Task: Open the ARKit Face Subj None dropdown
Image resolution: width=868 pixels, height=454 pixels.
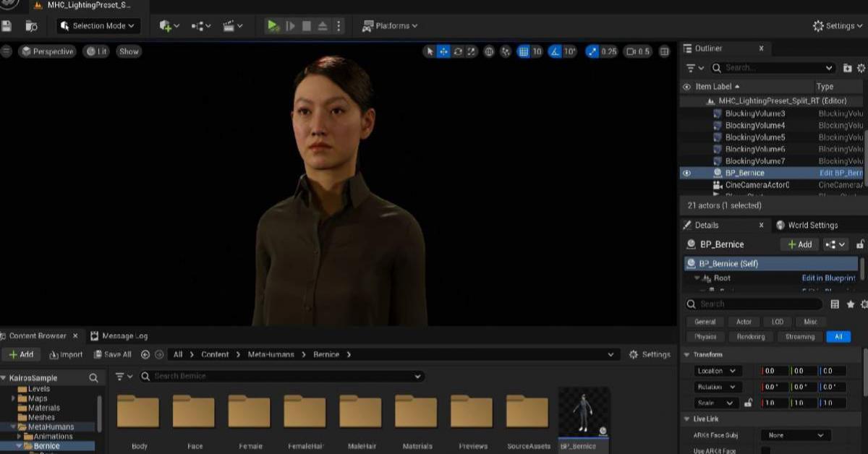Action: [796, 435]
